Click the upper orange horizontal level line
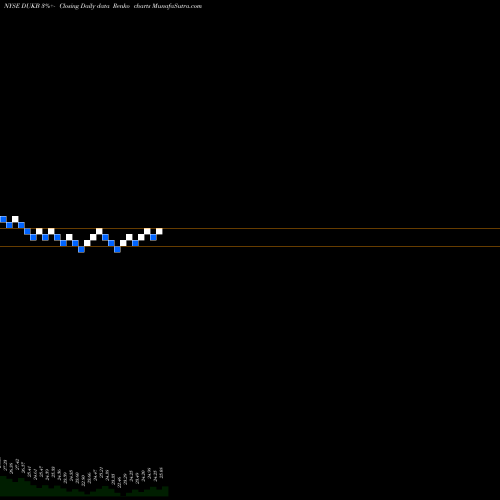500x500 pixels. [250, 229]
